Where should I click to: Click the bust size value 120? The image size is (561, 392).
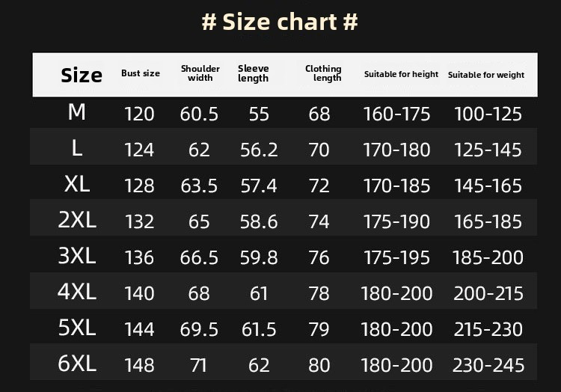139,114
